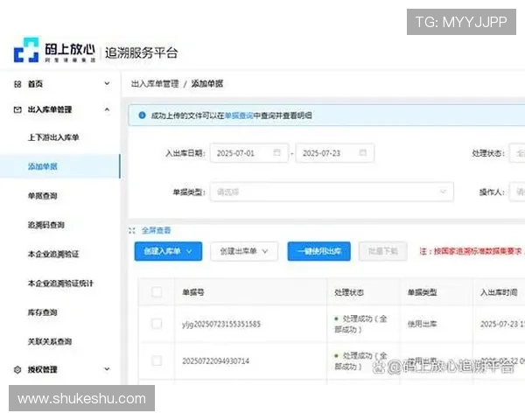This screenshot has height=420, width=525.
Task: Open the 单据类型 dropdown
Action: click(332, 192)
